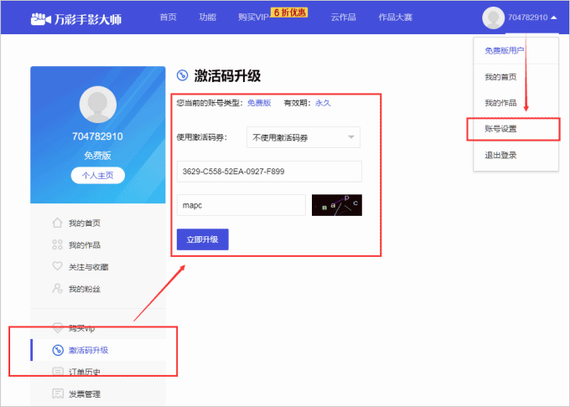This screenshot has width=570, height=407.
Task: Click the 我的作品 grid icon in sidebar
Action: point(57,245)
